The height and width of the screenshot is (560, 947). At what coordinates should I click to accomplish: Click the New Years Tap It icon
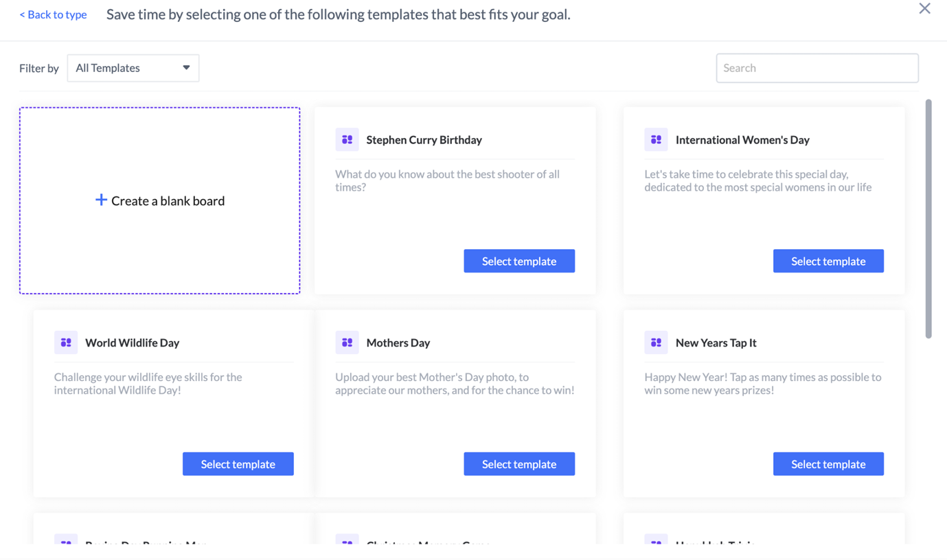pos(656,342)
